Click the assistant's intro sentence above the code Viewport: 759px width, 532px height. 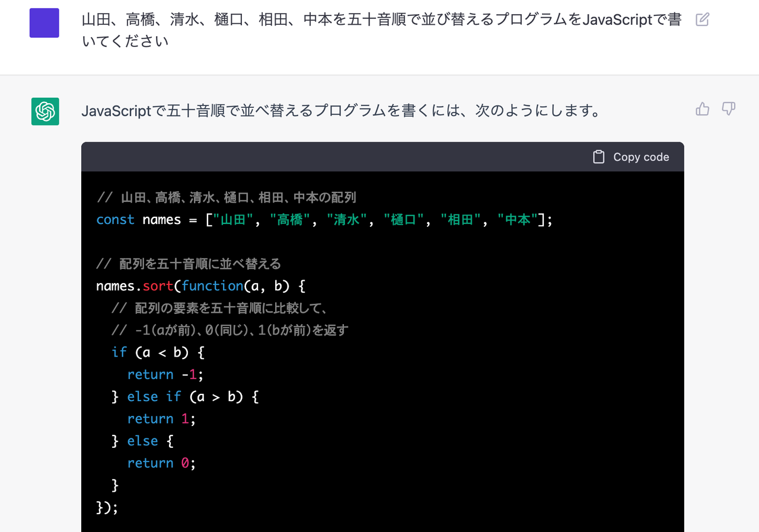coord(341,111)
